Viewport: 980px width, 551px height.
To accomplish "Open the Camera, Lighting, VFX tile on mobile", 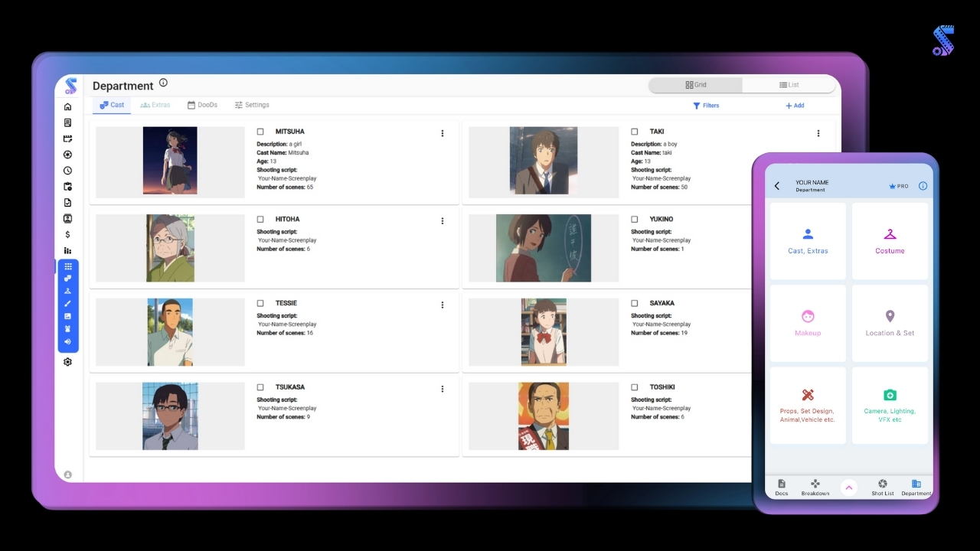I will pyautogui.click(x=890, y=406).
